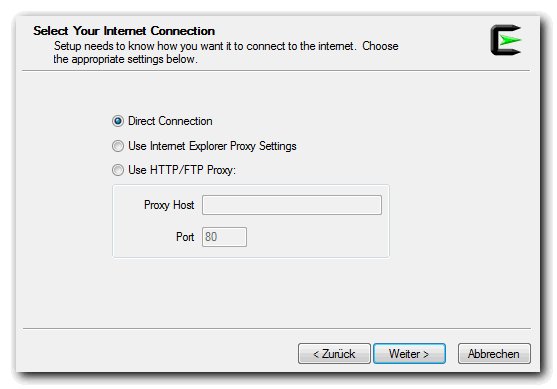Enable the Use HTTP/FTP Proxy radio button

click(x=118, y=170)
